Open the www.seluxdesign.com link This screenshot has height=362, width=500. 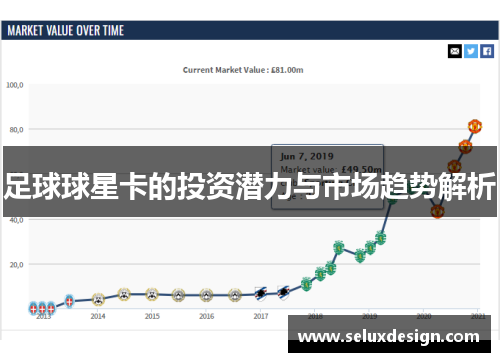(389, 336)
